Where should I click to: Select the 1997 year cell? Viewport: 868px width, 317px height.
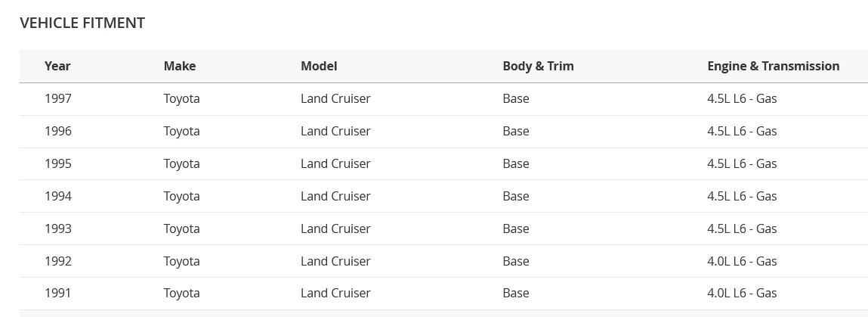(58, 98)
